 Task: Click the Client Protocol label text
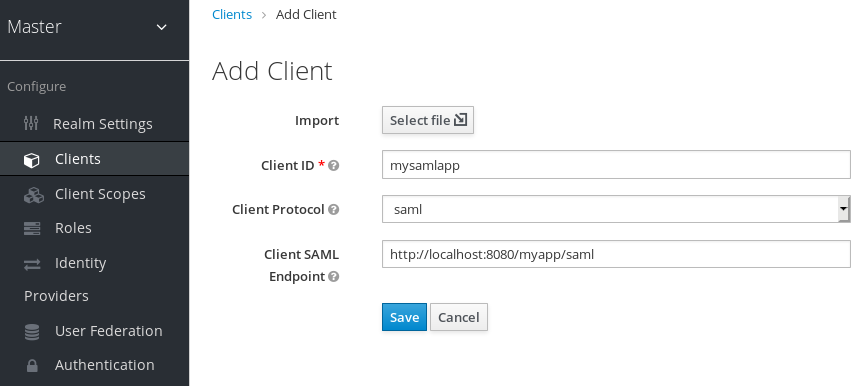tap(278, 209)
